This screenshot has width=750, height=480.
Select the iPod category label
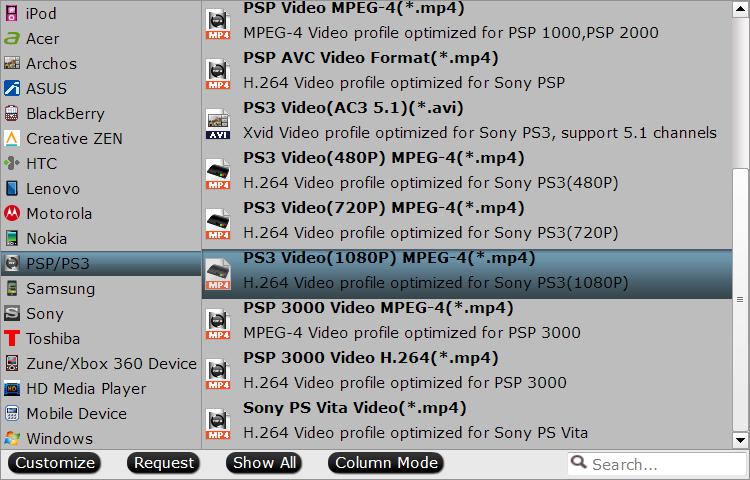(x=41, y=13)
